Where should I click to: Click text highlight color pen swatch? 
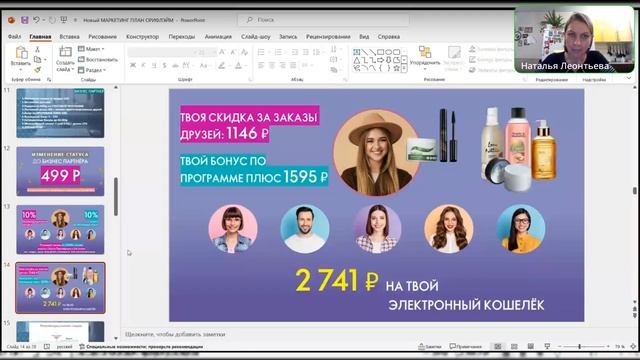222,65
